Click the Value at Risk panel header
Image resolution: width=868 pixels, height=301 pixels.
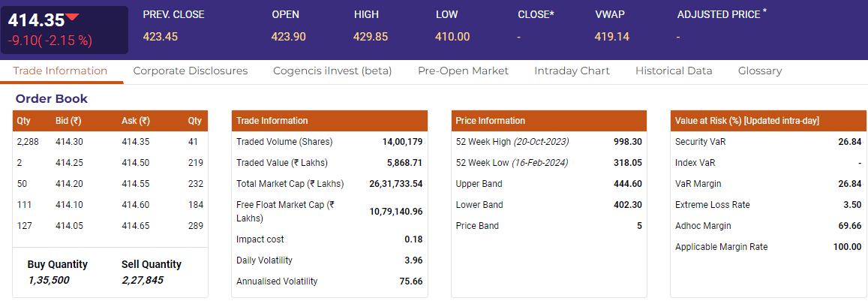click(x=767, y=121)
